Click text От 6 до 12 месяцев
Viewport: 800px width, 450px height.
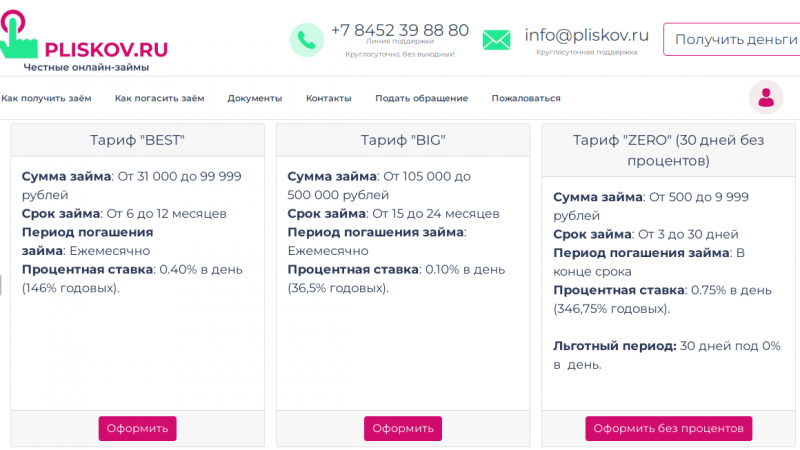[166, 214]
